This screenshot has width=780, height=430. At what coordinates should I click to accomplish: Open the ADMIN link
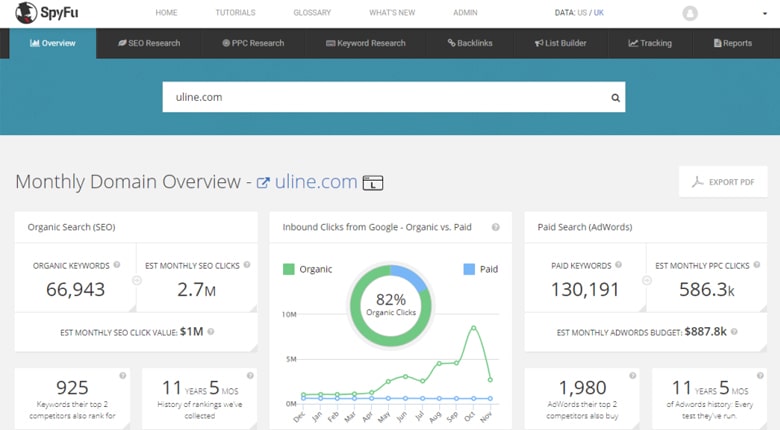[x=465, y=12]
